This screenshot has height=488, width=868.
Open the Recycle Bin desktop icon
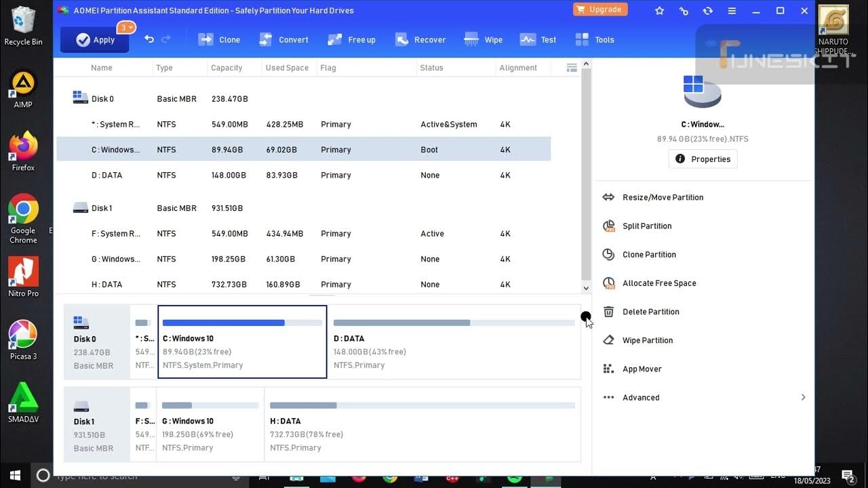(x=22, y=26)
